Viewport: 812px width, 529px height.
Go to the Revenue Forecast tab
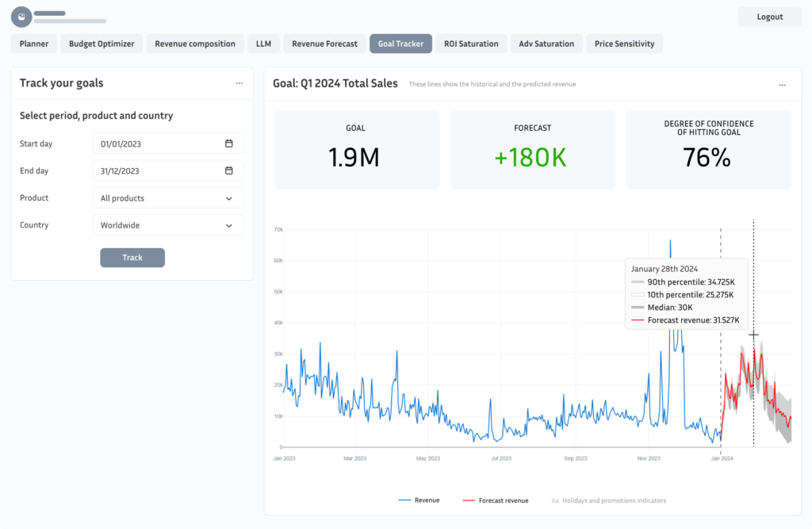(x=324, y=44)
